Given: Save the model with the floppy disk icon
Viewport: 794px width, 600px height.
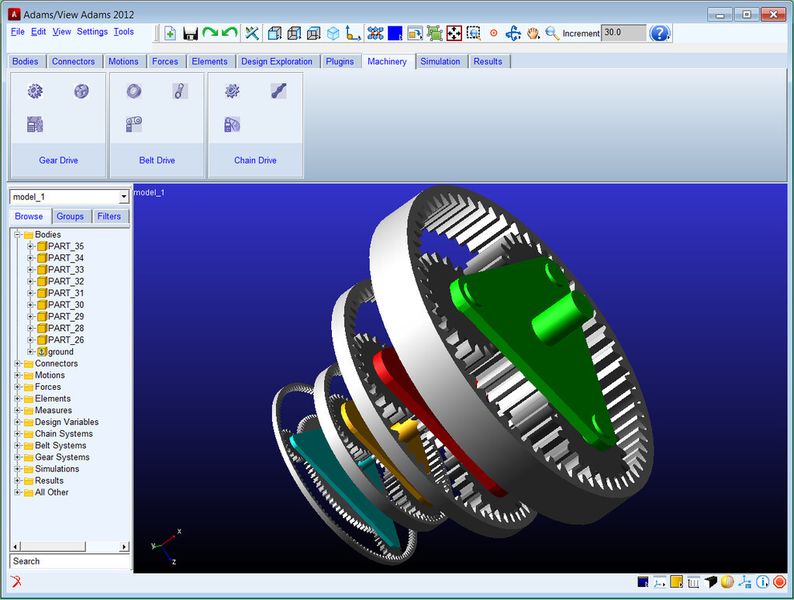Looking at the screenshot, I should (x=190, y=33).
